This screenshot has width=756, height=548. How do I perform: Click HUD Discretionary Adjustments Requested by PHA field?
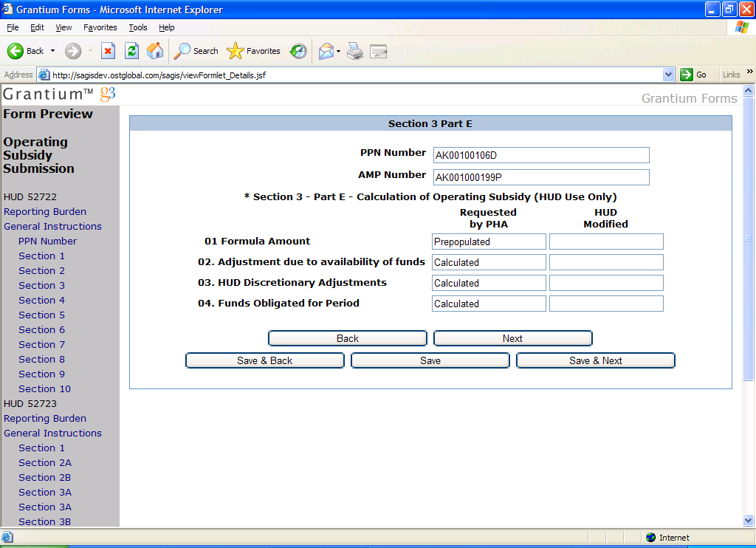pos(489,283)
